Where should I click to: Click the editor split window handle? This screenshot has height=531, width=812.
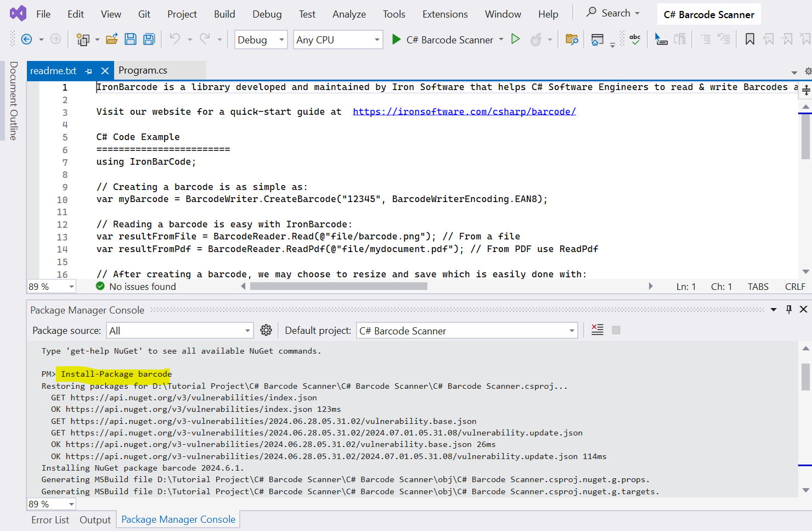click(805, 90)
